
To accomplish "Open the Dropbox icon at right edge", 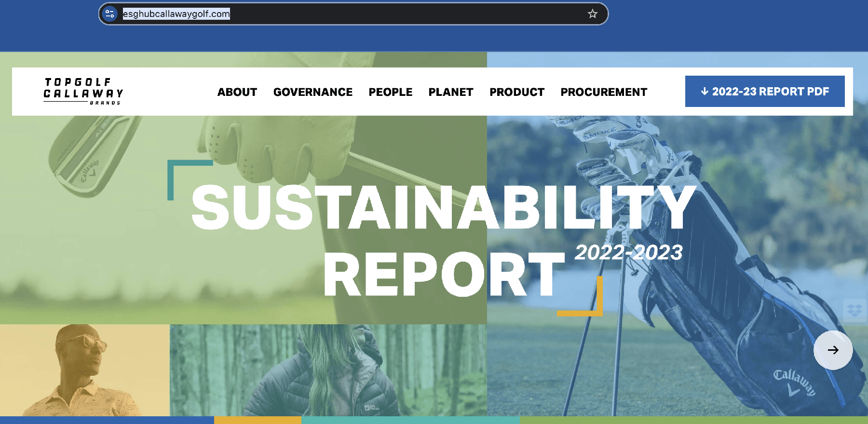I will 855,310.
